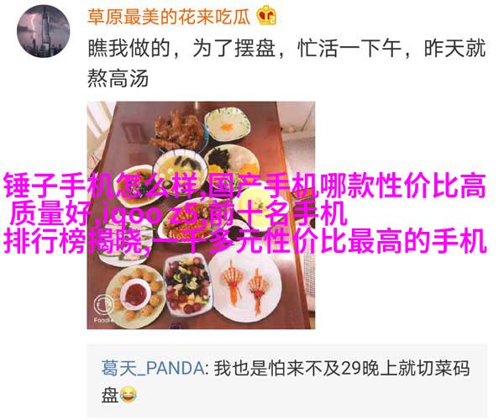Image resolution: width=504 pixels, height=420 pixels.
Task: Tap the bowl with the orange garnish
Action: 228,126
